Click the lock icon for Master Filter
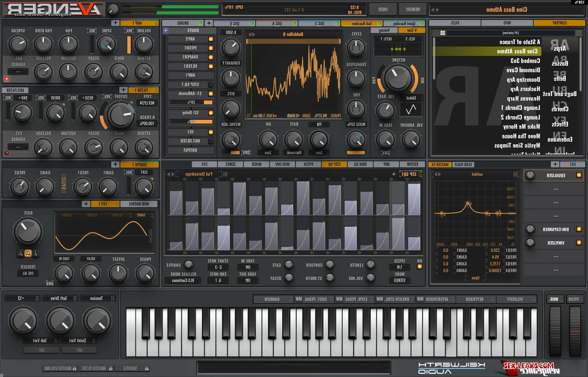This screenshot has height=377, width=588. click(x=111, y=368)
